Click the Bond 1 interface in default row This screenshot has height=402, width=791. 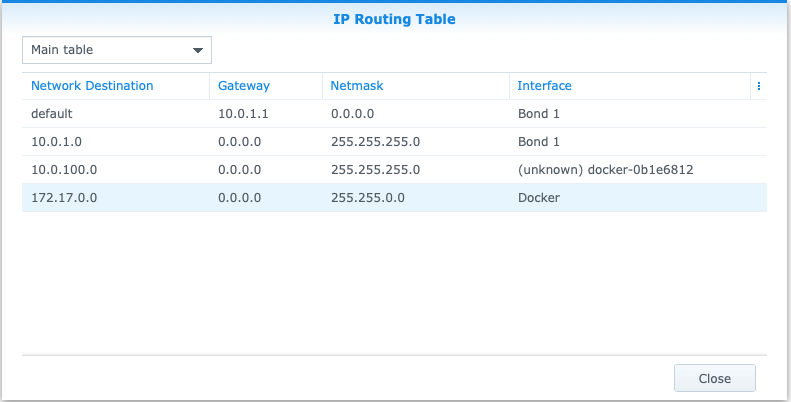coord(538,114)
